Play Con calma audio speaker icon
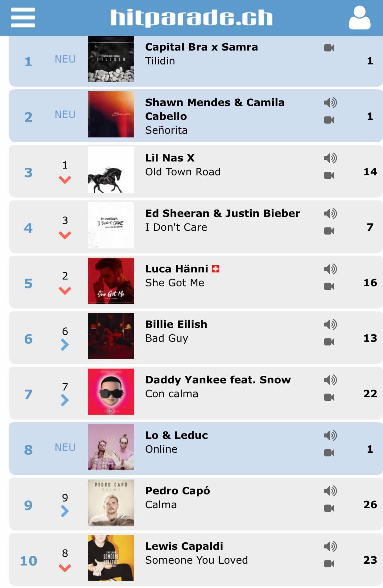Viewport: 383px width, 588px height. click(x=330, y=380)
